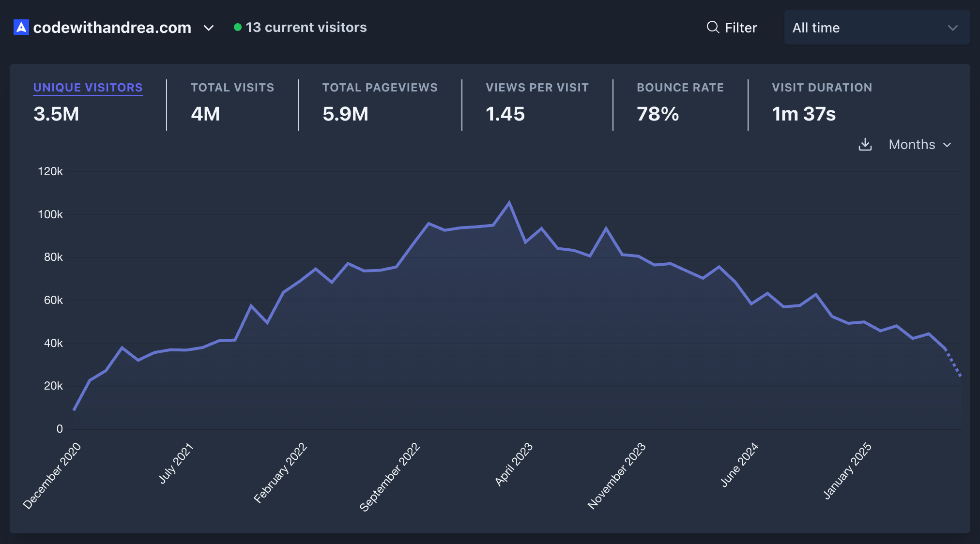Screen dimensions: 980x544
Task: Click the magnifying glass before Filter text
Action: pyautogui.click(x=712, y=28)
